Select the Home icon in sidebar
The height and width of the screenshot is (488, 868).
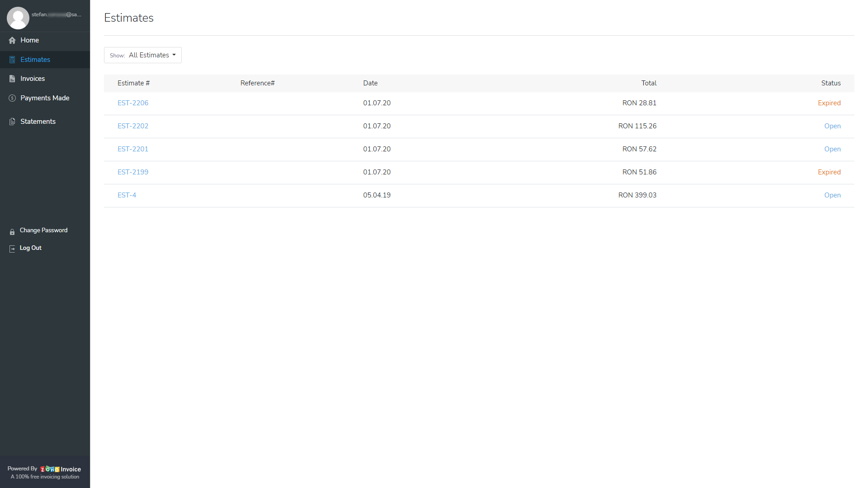tap(12, 40)
